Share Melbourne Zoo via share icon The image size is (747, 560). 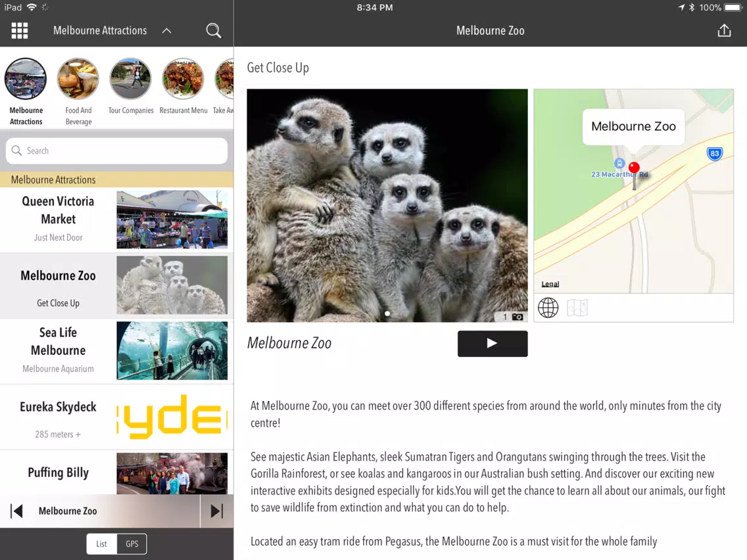click(x=724, y=30)
